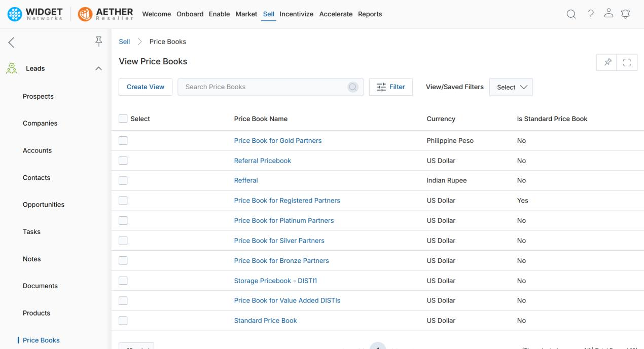Screen dimensions: 644x349
Task: Go to Contacts in sidebar
Action: [37, 178]
